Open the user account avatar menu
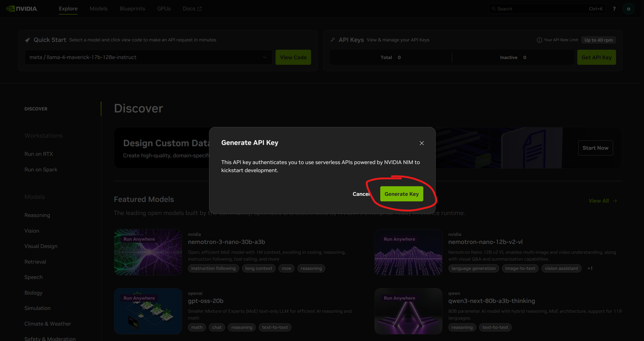The width and height of the screenshot is (644, 341). pos(628,9)
